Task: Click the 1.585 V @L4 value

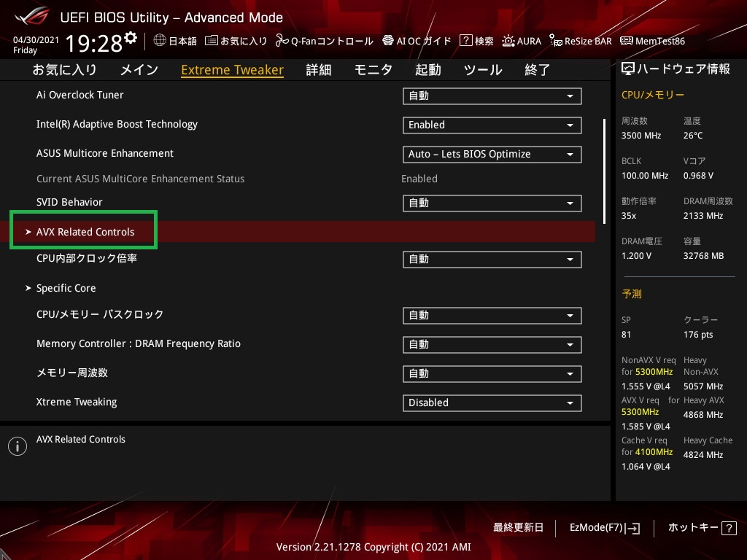Action: pyautogui.click(x=646, y=426)
